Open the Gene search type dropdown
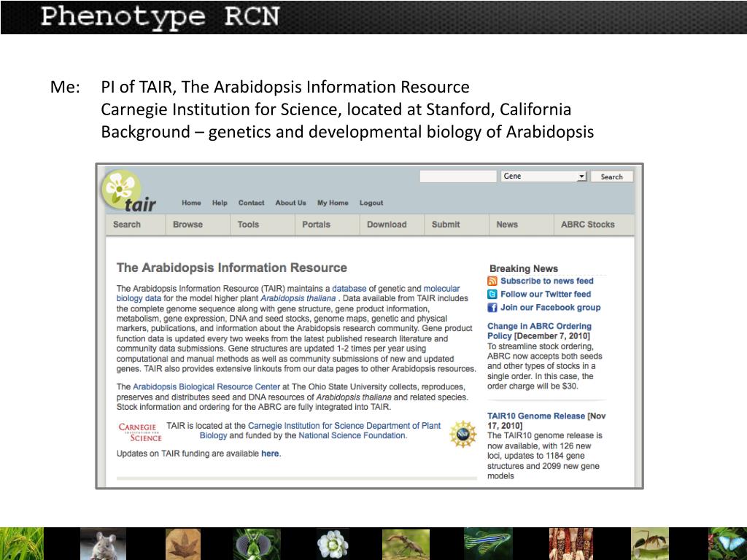The image size is (747, 560). pyautogui.click(x=543, y=176)
